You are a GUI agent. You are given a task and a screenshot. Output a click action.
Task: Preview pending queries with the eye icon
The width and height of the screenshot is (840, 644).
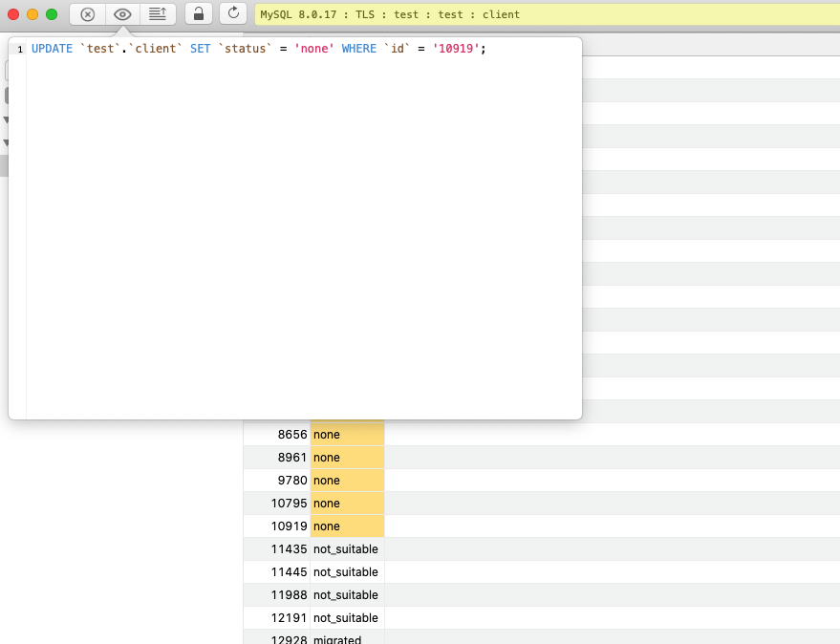[x=122, y=14]
